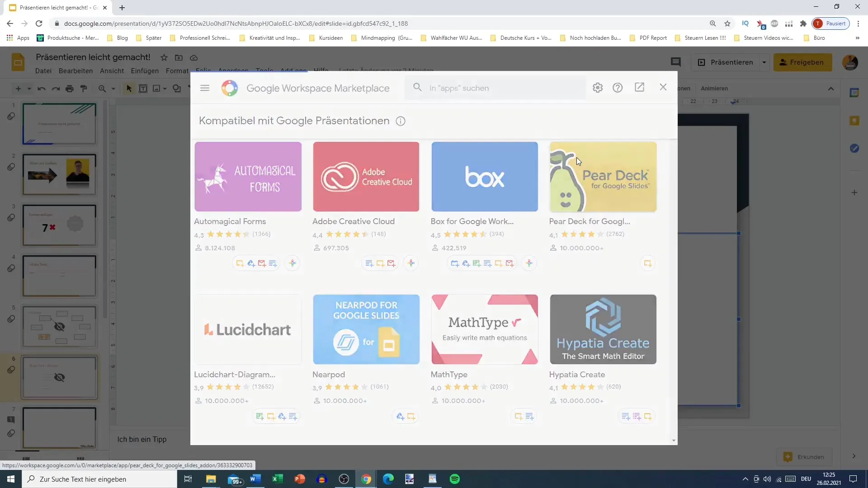Screen dimensions: 868x488
Task: Open the Chrome extensions puzzle icon
Action: [803, 23]
